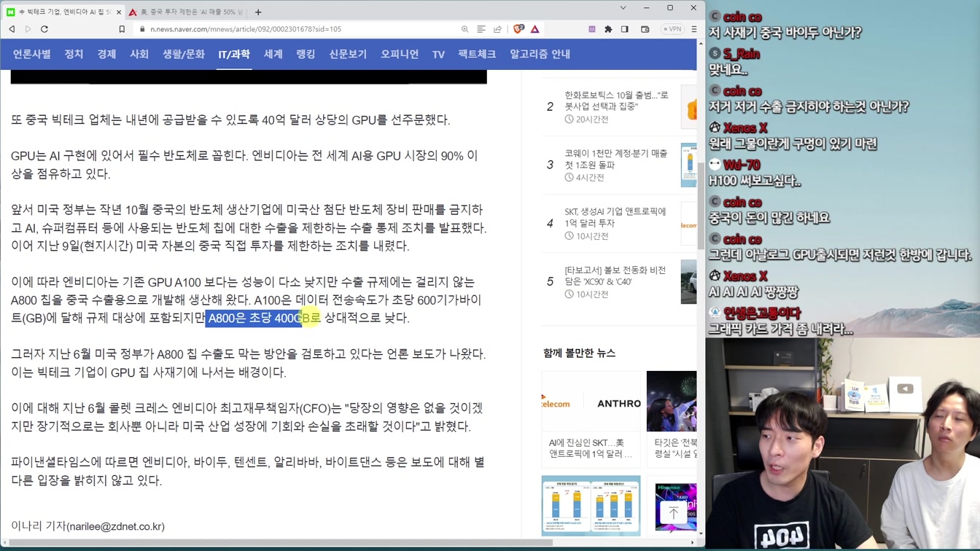Open the 경제 news section
The height and width of the screenshot is (551, 980).
pyautogui.click(x=106, y=54)
